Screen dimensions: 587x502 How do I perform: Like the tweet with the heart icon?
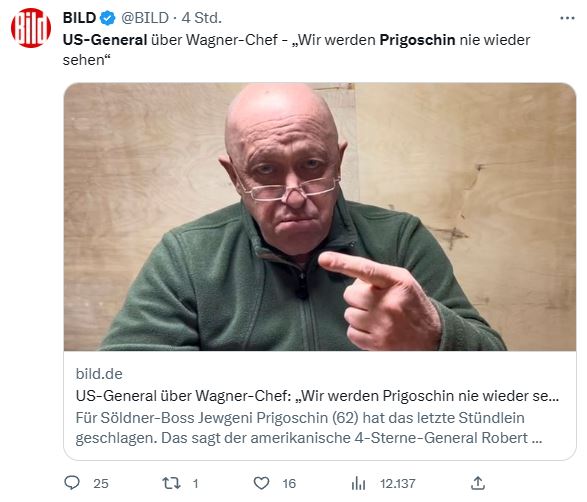click(261, 483)
